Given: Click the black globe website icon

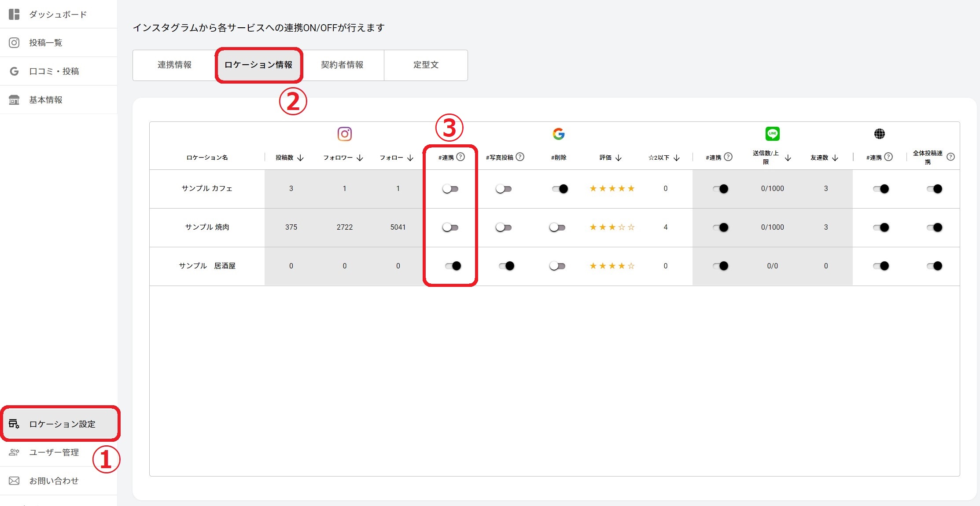Looking at the screenshot, I should (879, 134).
